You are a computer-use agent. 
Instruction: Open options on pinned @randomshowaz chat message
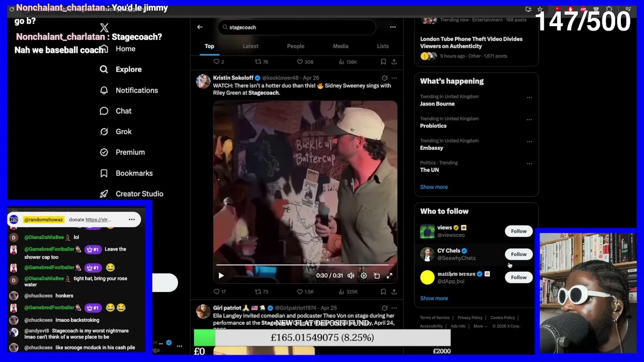[x=132, y=219]
